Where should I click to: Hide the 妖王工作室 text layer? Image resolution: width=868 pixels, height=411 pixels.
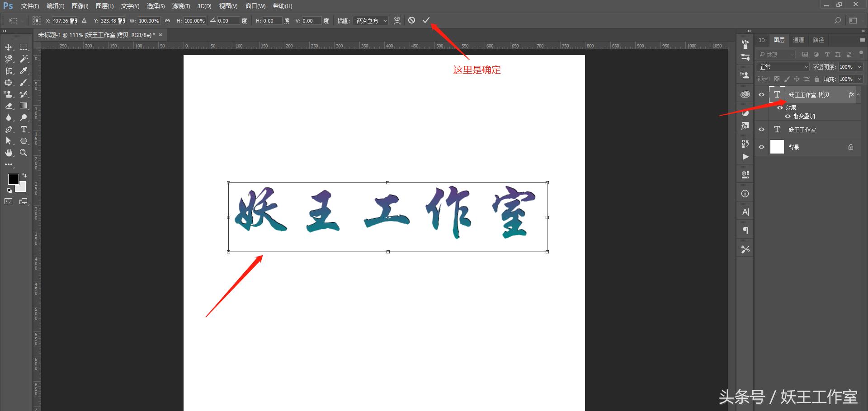click(x=761, y=130)
